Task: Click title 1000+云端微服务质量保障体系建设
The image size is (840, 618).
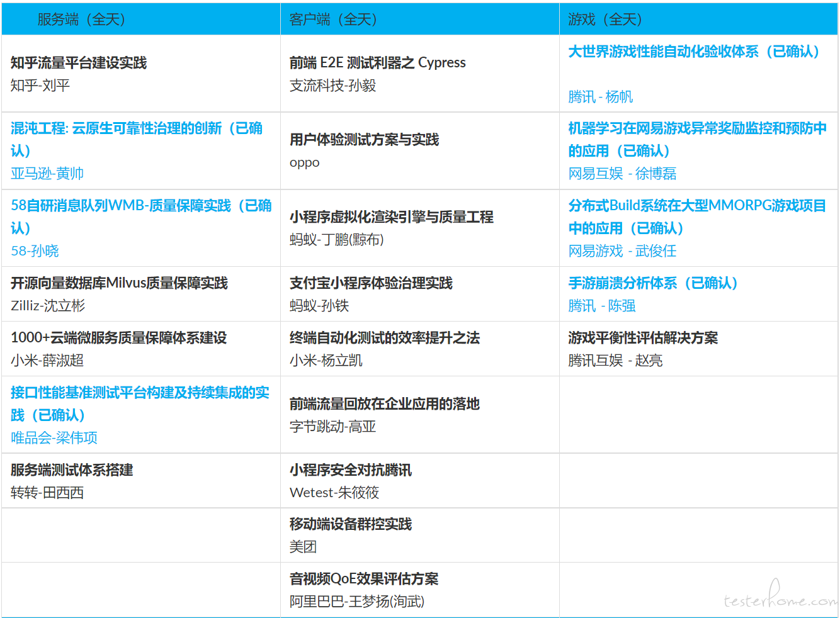Action: click(x=119, y=338)
